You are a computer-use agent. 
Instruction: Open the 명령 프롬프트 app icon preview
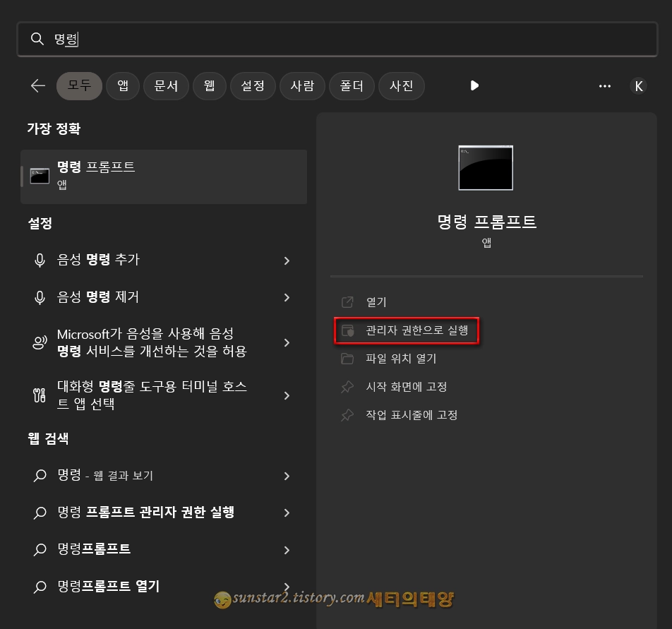486,167
